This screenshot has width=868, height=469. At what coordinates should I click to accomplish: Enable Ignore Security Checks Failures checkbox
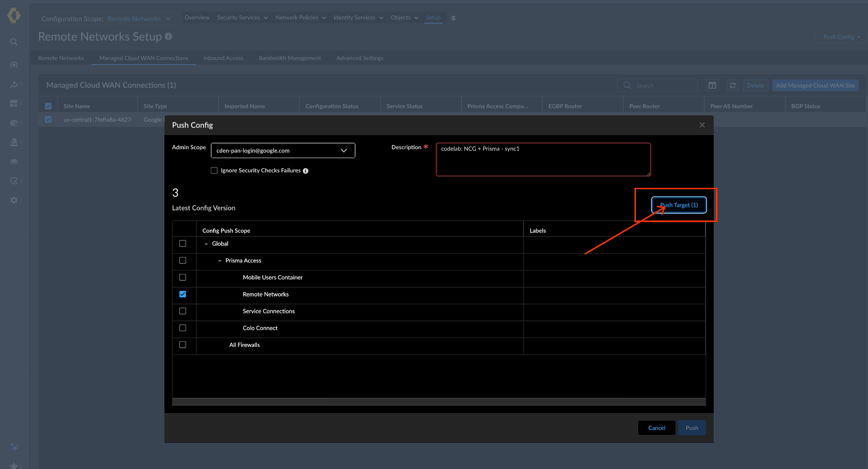(214, 170)
